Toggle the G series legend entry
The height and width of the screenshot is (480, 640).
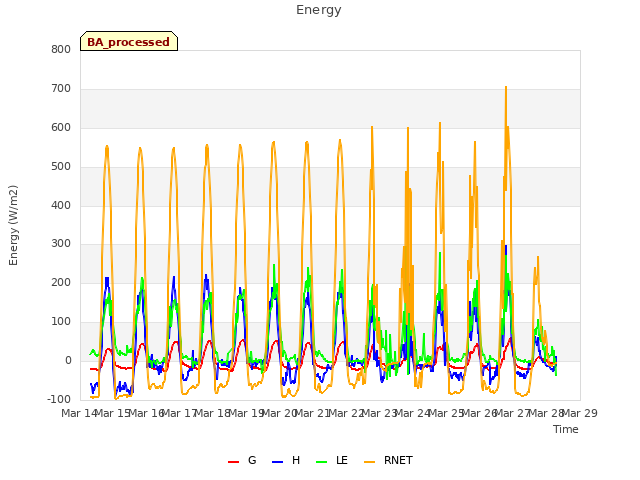[242, 461]
